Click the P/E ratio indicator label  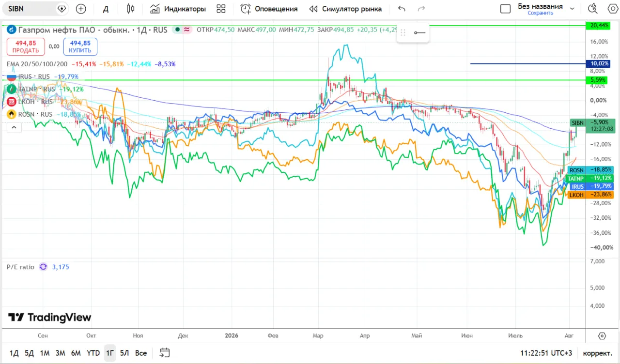[20, 267]
